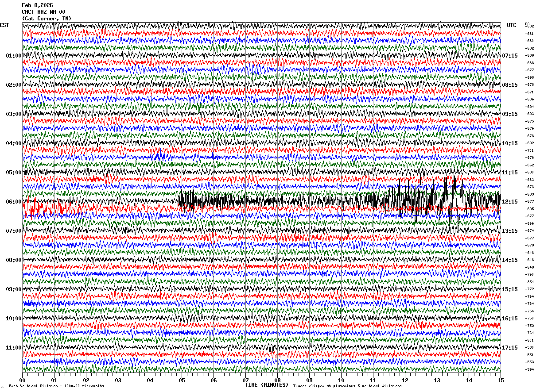Select the 10:00 CST time label
The width and height of the screenshot is (536, 392).
[x=14, y=319]
